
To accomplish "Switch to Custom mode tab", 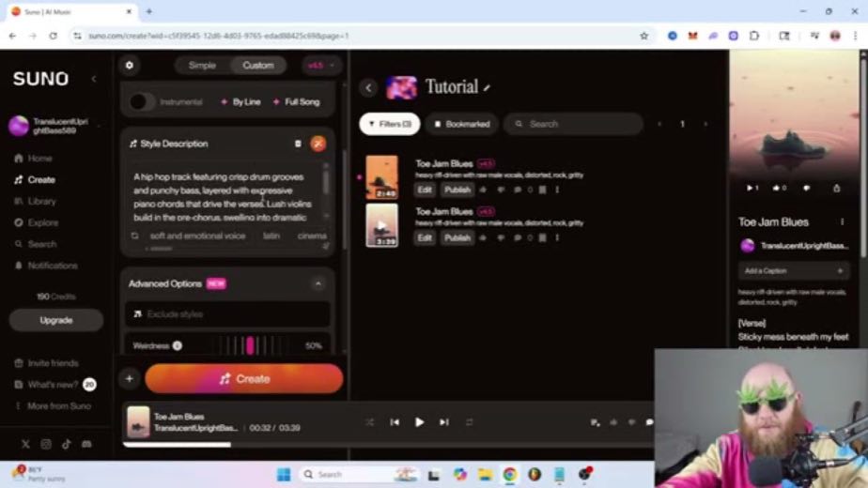I will [258, 66].
